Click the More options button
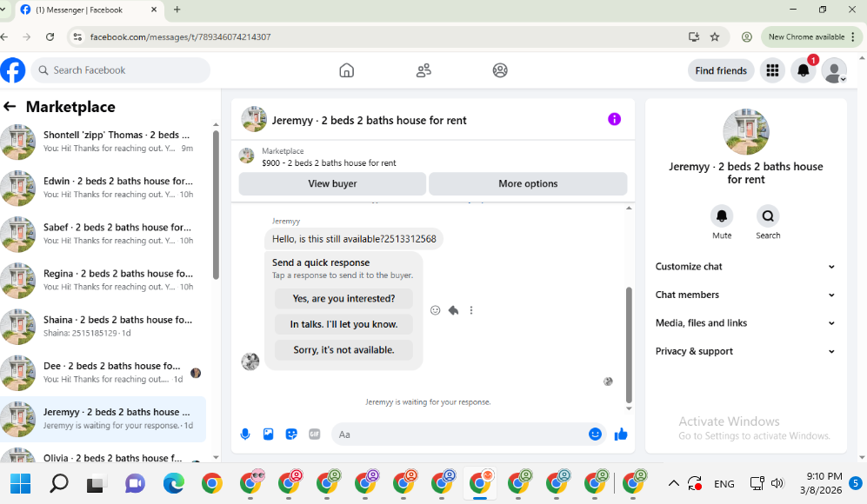Viewport: 867px width, 504px height. click(x=528, y=183)
